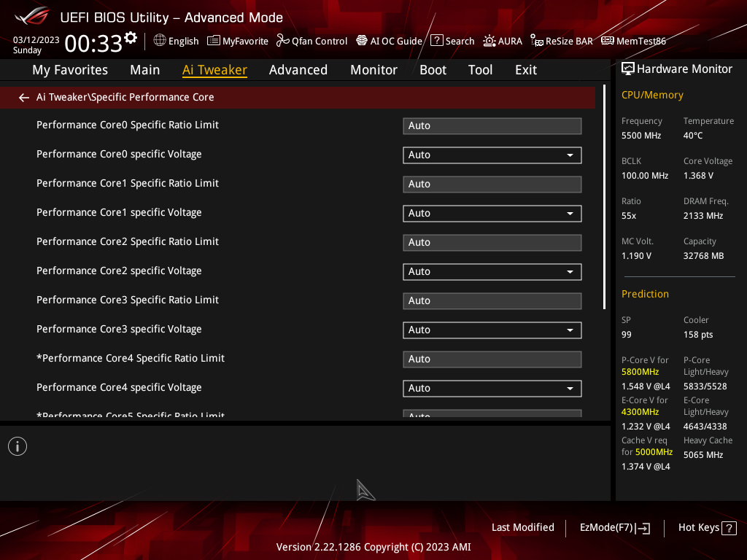
Task: Click Performance Core1 Specific Ratio Limit field
Action: 492,184
